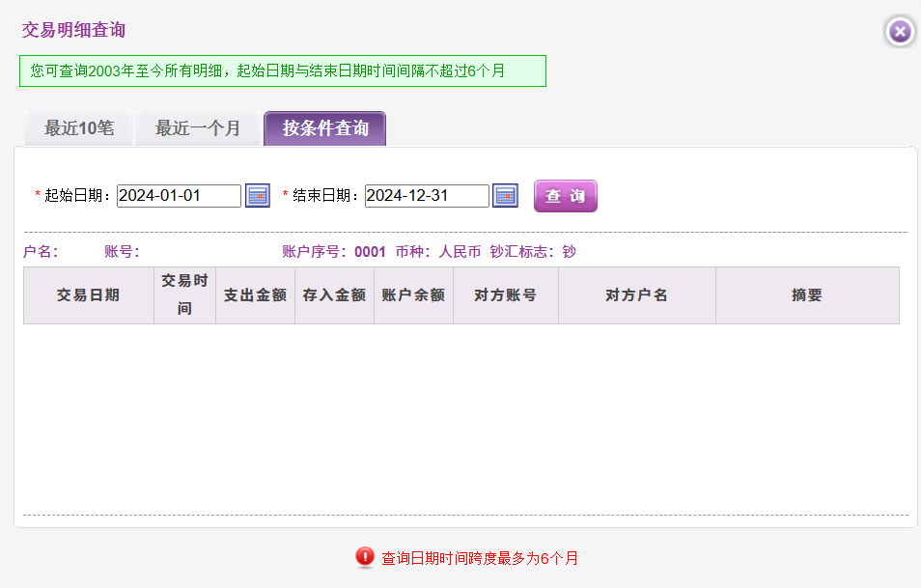Image resolution: width=921 pixels, height=588 pixels.
Task: Click the 交易时间 column header
Action: click(x=184, y=295)
